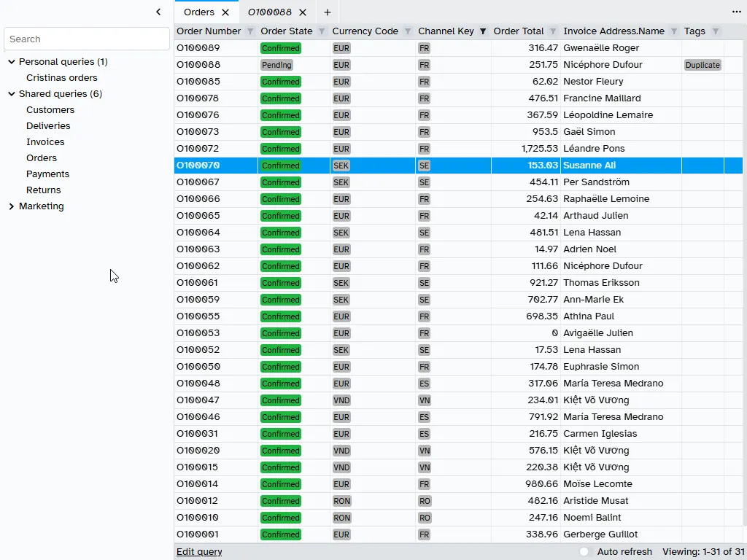
Task: Expand the Marketing group
Action: 12,206
